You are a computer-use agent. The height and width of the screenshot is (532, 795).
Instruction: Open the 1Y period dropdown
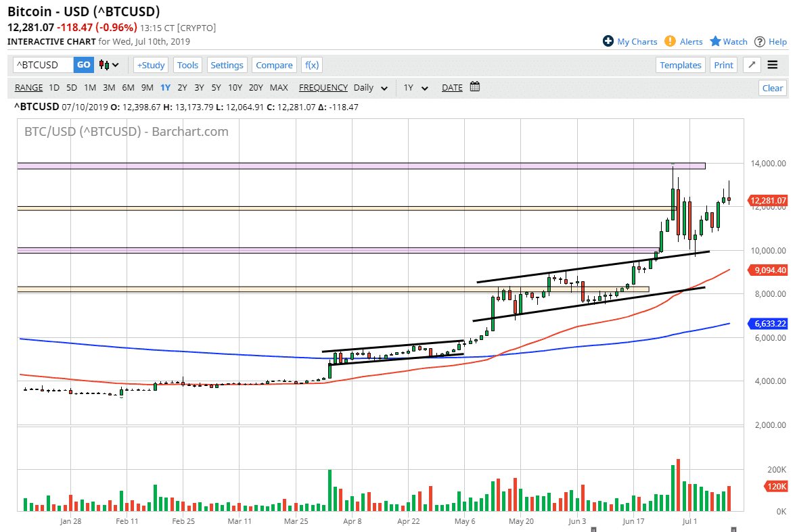416,87
